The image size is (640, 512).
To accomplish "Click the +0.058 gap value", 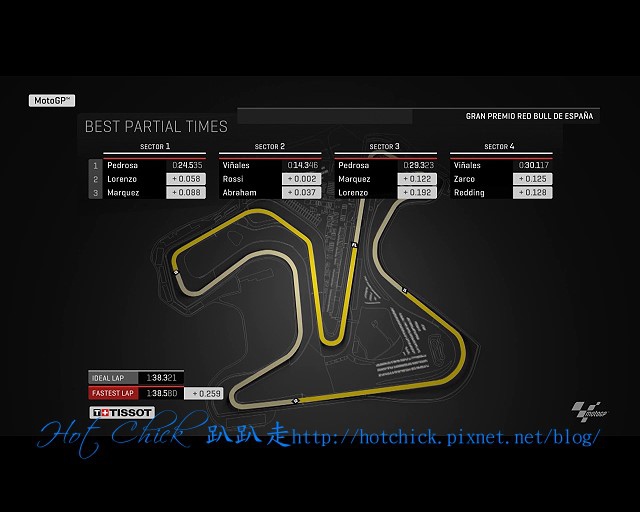I will pos(186,179).
